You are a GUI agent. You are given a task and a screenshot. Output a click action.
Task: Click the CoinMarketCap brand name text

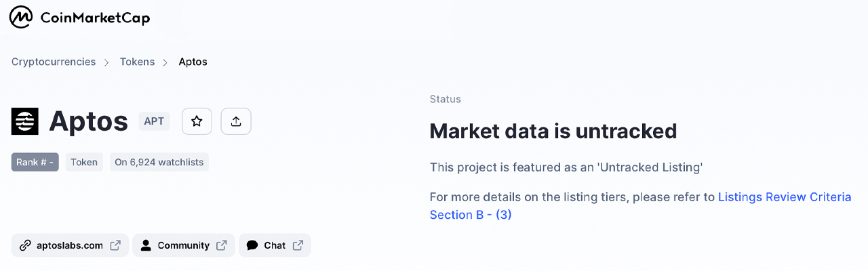[x=95, y=18]
